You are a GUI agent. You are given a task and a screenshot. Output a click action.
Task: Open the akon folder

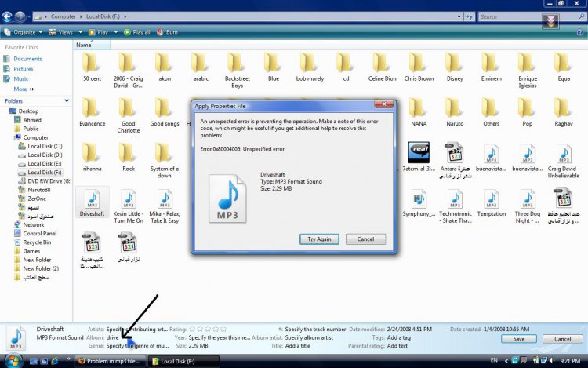[165, 68]
